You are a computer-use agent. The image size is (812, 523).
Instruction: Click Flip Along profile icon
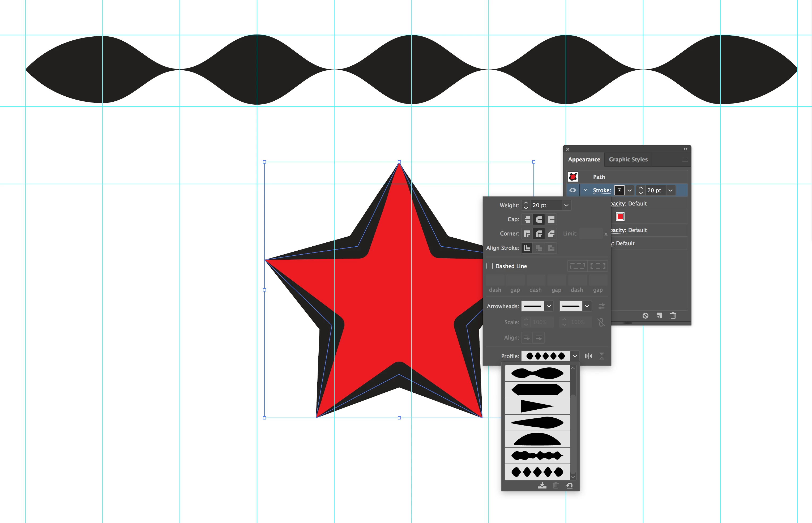pos(588,356)
